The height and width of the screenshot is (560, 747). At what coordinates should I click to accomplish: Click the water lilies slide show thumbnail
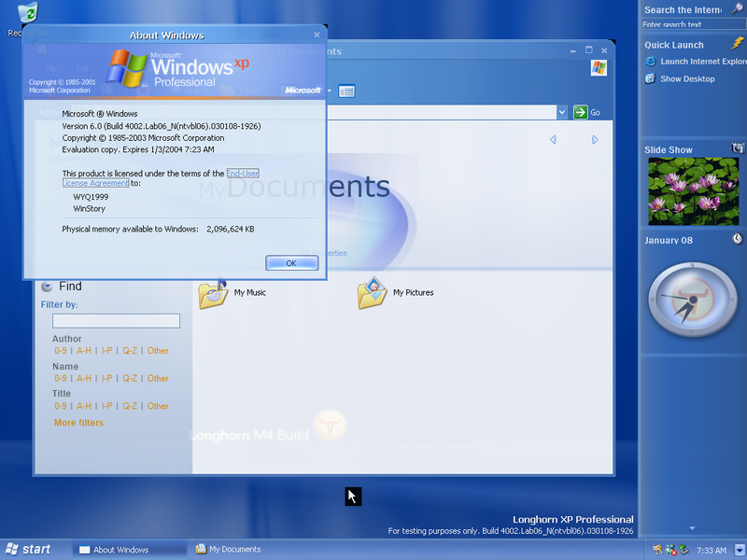[693, 189]
